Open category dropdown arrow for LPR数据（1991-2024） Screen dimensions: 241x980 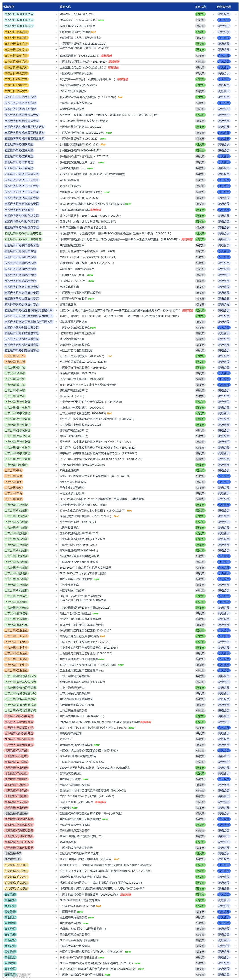(56, 281)
